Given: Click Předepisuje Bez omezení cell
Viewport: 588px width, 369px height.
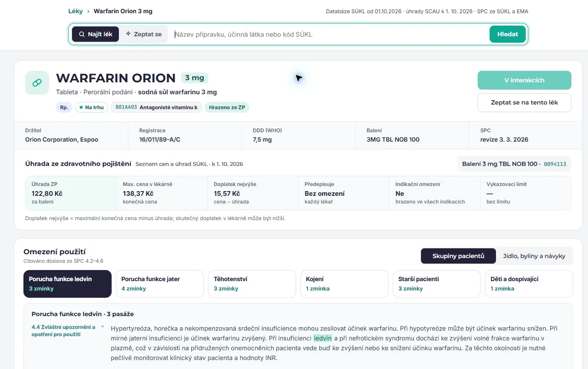Looking at the screenshot, I should coord(344,193).
